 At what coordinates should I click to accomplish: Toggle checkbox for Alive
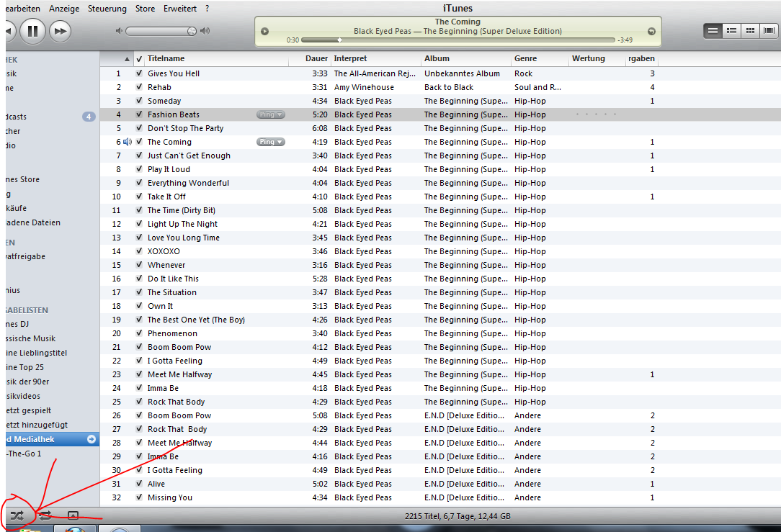[x=139, y=484]
